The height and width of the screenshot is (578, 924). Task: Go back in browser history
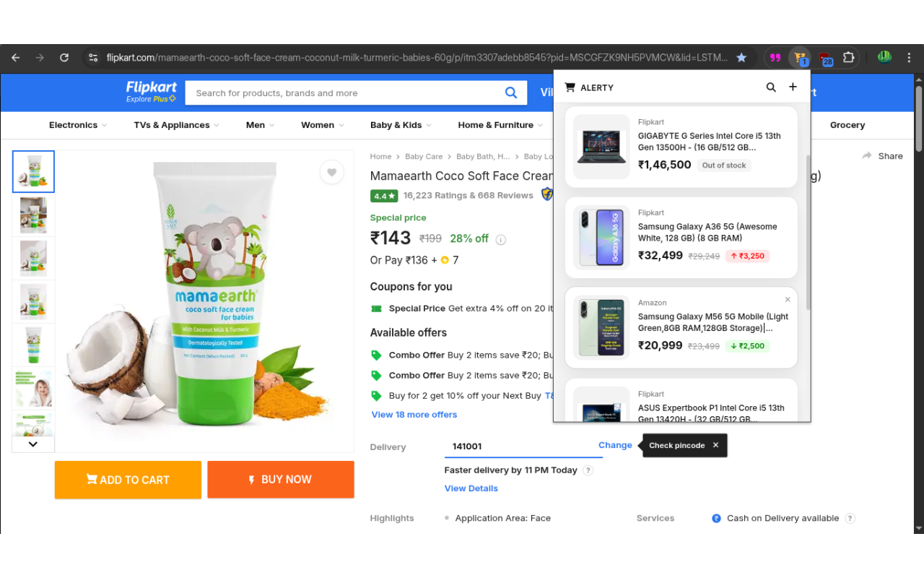[16, 57]
